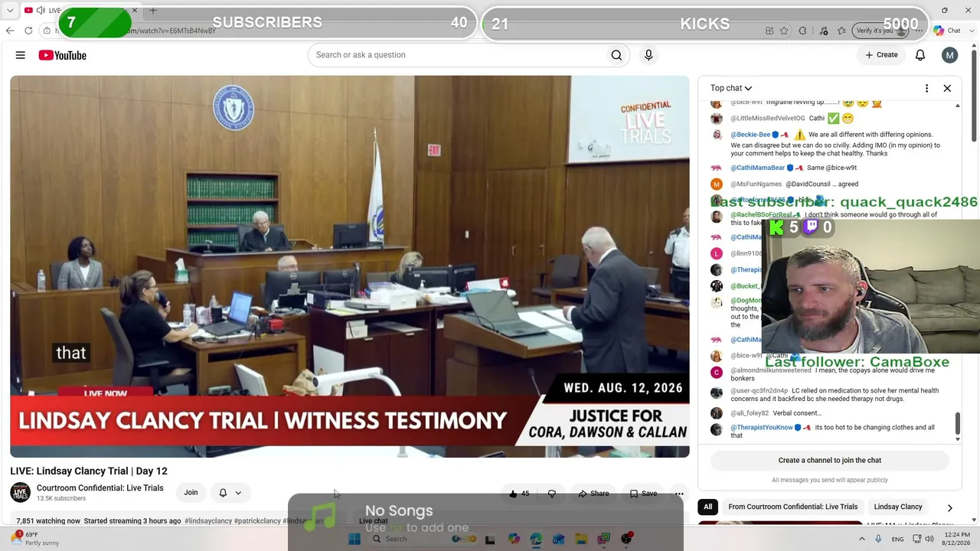
Task: Select the Lindsay Clancy filter chip
Action: click(898, 507)
